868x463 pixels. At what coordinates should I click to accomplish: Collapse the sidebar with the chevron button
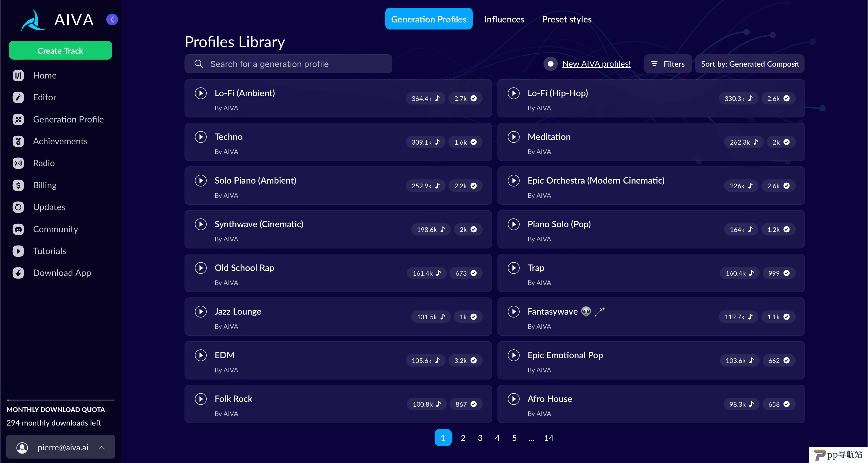(112, 19)
